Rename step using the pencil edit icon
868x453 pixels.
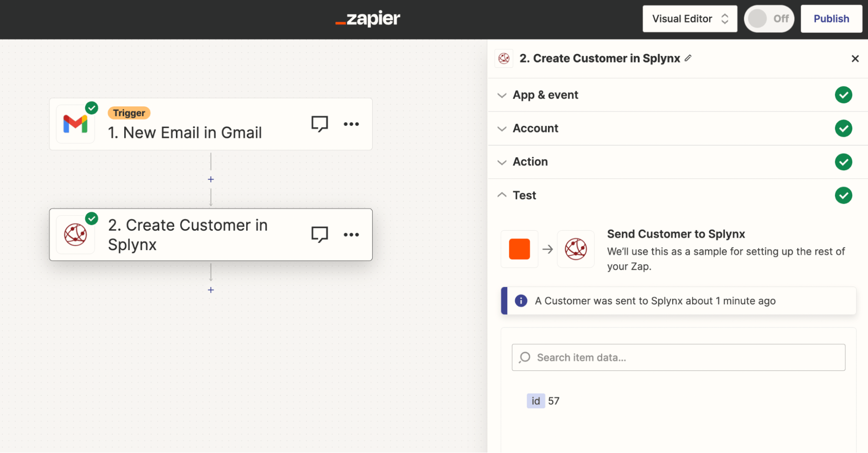(x=688, y=58)
